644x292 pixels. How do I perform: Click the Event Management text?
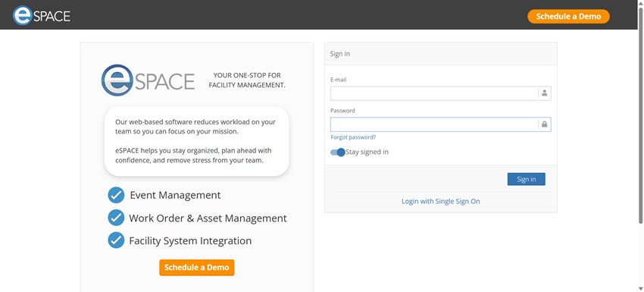click(x=175, y=195)
